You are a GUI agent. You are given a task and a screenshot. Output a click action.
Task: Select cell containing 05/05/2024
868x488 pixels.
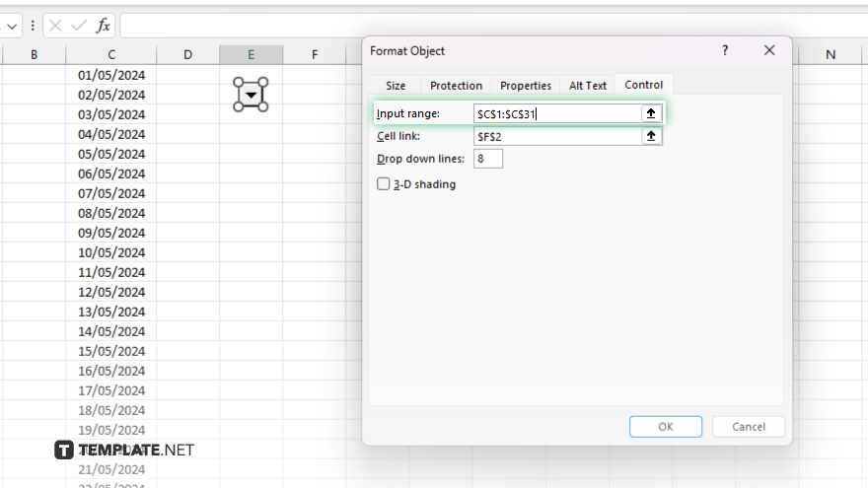coord(111,154)
